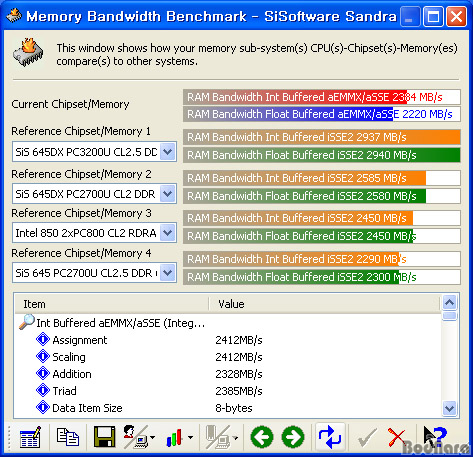Screen dimensions: 473x457
Task: Click the 2385MB/s Triad value
Action: [x=239, y=391]
